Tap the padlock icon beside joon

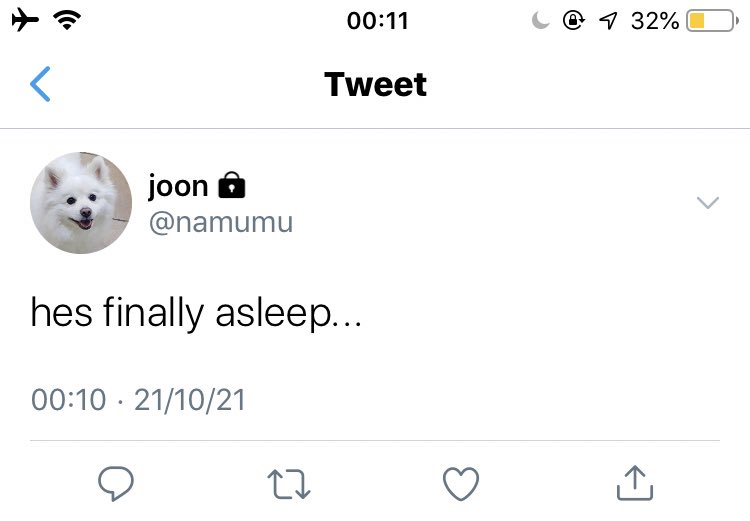[x=232, y=185]
